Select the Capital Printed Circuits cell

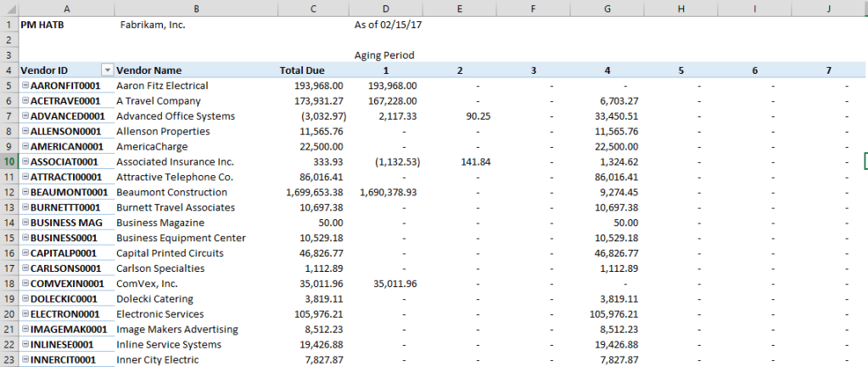point(197,253)
